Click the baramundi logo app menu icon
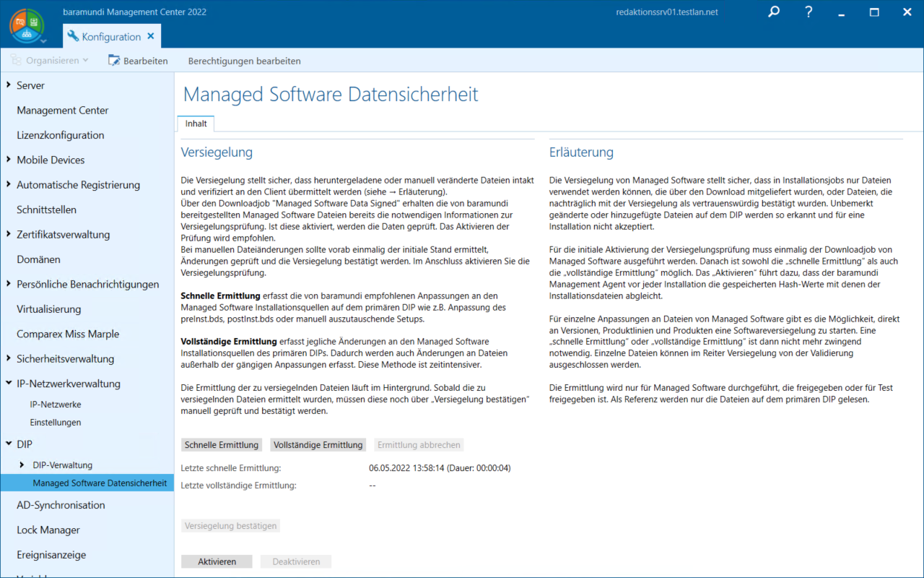The height and width of the screenshot is (578, 924). point(27,25)
